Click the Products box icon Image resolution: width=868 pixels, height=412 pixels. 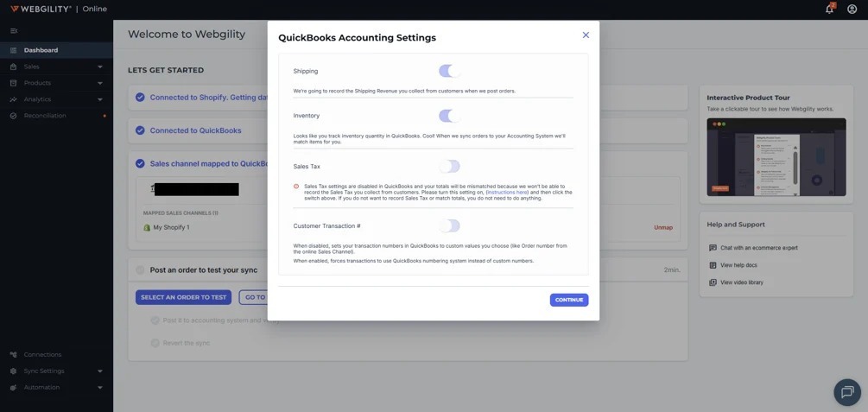tap(13, 83)
